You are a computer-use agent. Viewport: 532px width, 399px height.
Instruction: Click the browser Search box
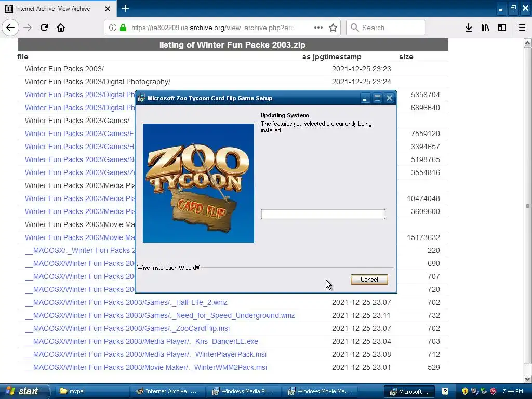[x=386, y=28]
